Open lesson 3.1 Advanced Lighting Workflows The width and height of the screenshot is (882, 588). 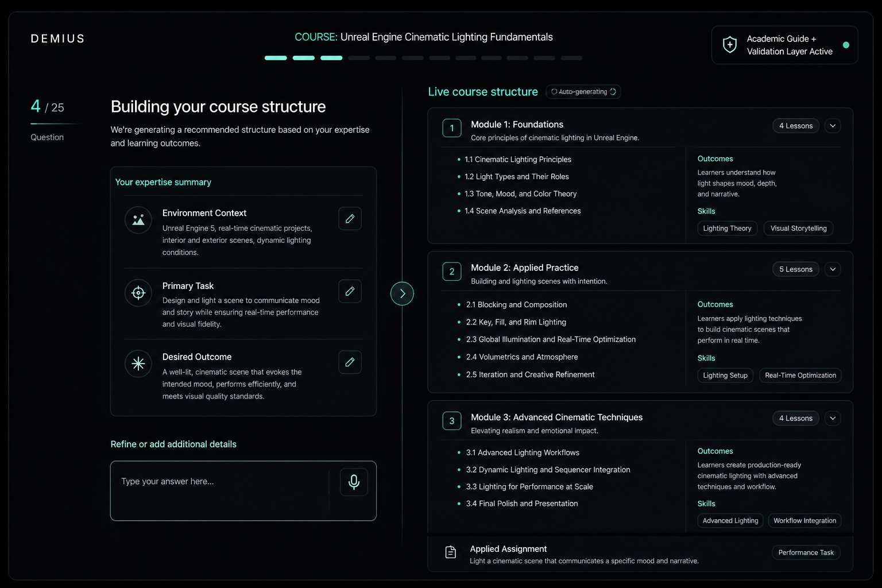pos(523,452)
